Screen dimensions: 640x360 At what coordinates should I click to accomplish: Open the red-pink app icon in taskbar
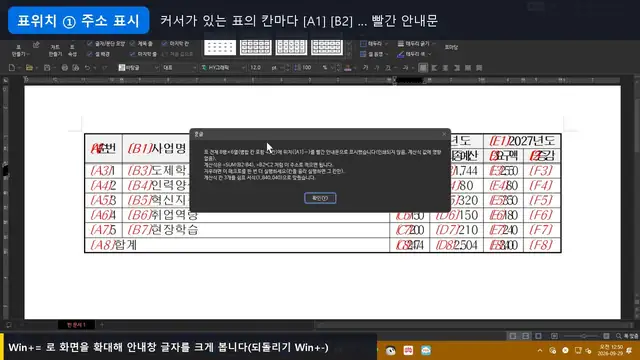[408, 351]
